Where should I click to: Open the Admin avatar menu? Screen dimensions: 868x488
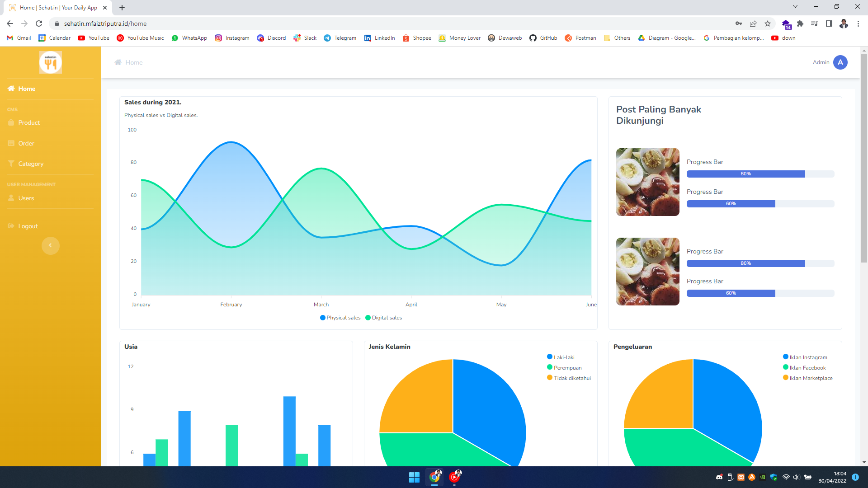(840, 62)
